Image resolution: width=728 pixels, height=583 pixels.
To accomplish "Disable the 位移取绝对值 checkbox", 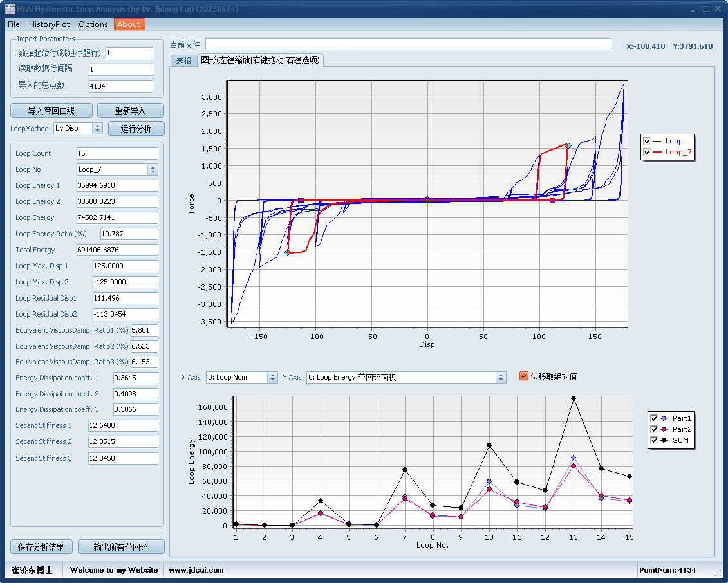I will point(524,376).
